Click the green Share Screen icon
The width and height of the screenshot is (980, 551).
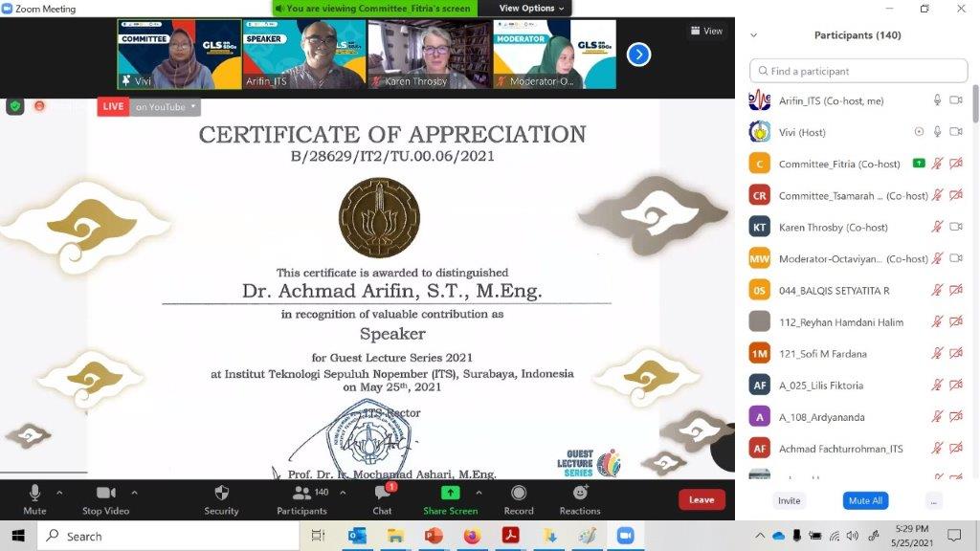(x=450, y=494)
